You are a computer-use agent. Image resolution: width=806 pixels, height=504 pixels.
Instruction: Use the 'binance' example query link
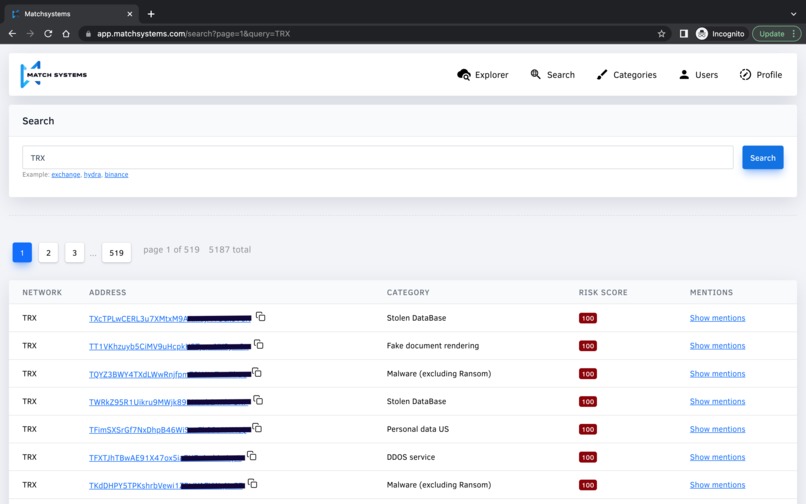click(116, 174)
